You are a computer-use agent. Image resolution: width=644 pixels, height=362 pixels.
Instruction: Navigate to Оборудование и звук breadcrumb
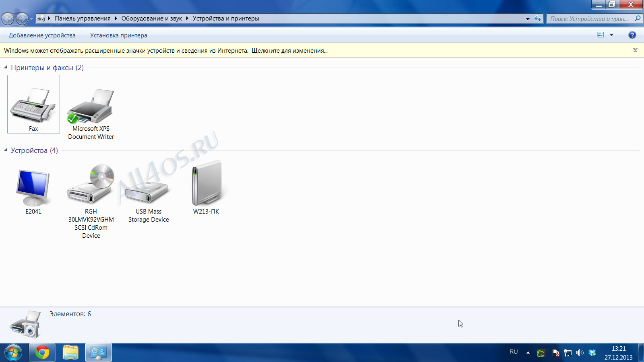[x=152, y=19]
